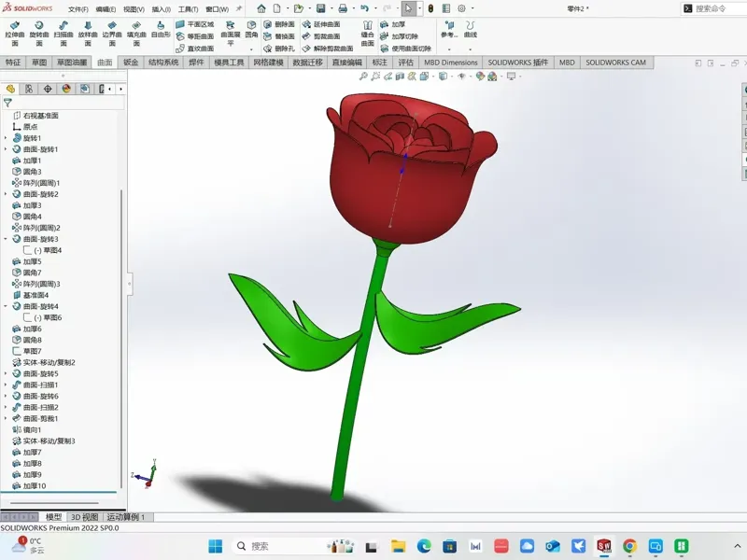Select the 边界曲面 (Boundary Surface) tool

coord(112,34)
